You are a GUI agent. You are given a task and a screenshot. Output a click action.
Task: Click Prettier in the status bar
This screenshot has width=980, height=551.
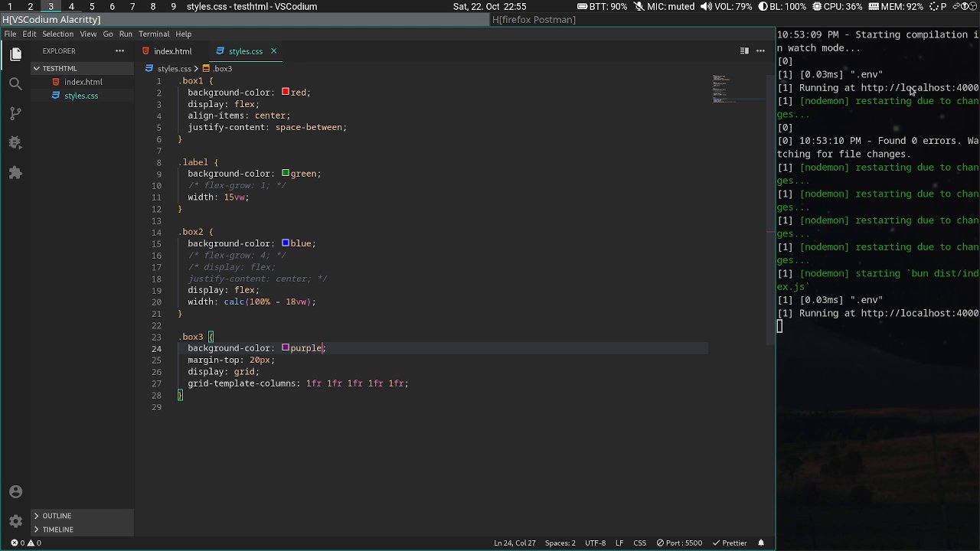730,543
